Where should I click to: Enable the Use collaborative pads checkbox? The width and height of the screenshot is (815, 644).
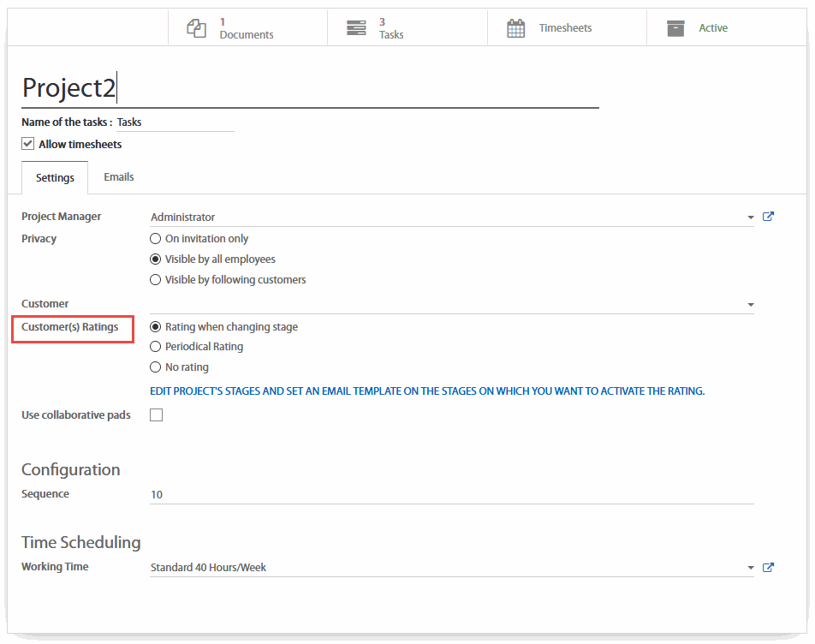click(x=157, y=415)
